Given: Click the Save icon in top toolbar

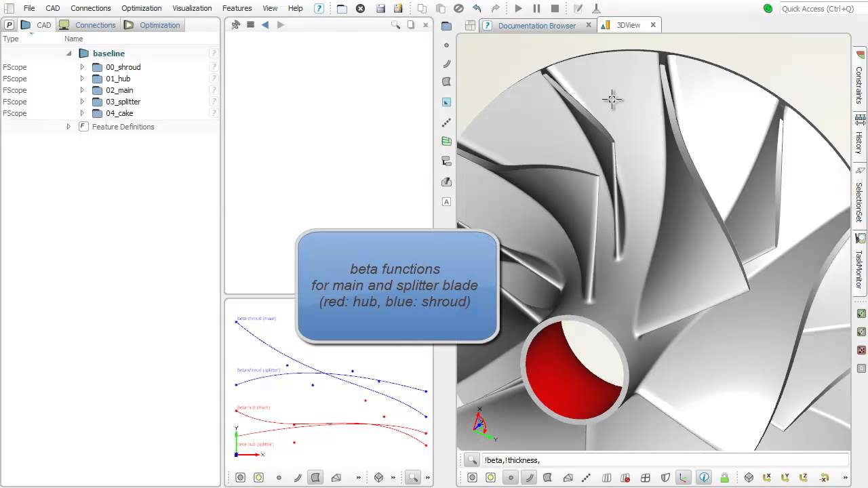Looking at the screenshot, I should point(380,8).
